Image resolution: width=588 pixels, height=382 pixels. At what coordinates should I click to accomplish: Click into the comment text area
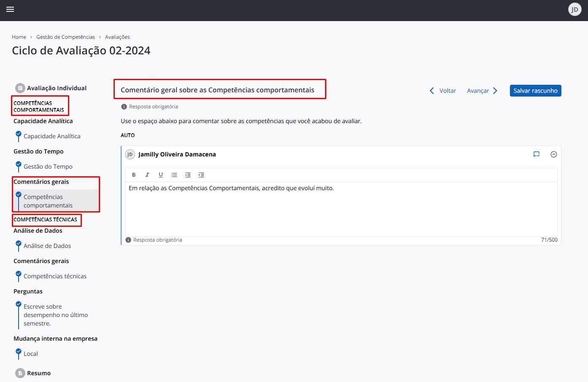[x=341, y=209]
